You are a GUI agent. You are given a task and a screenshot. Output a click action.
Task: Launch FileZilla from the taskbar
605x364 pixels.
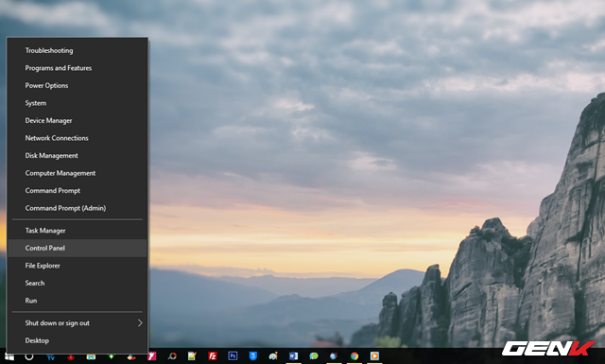[212, 355]
